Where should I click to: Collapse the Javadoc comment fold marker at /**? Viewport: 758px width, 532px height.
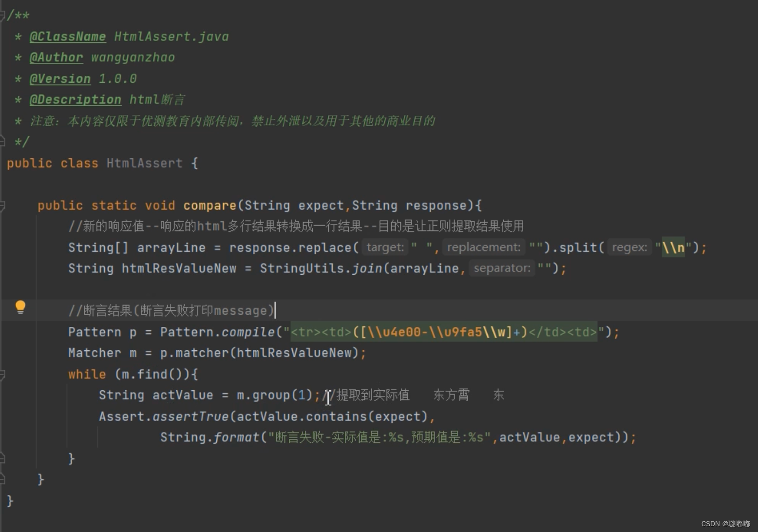pyautogui.click(x=2, y=16)
